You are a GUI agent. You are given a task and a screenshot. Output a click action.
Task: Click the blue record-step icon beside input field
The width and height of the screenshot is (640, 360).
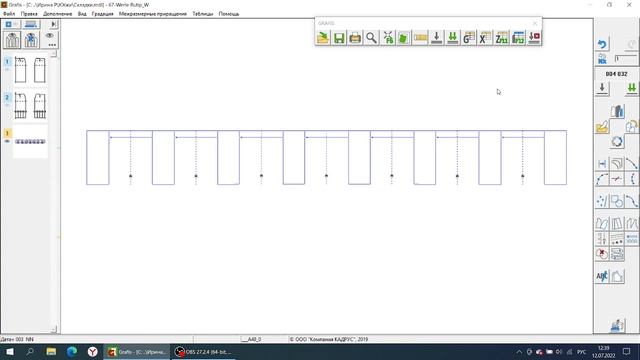pos(602,59)
